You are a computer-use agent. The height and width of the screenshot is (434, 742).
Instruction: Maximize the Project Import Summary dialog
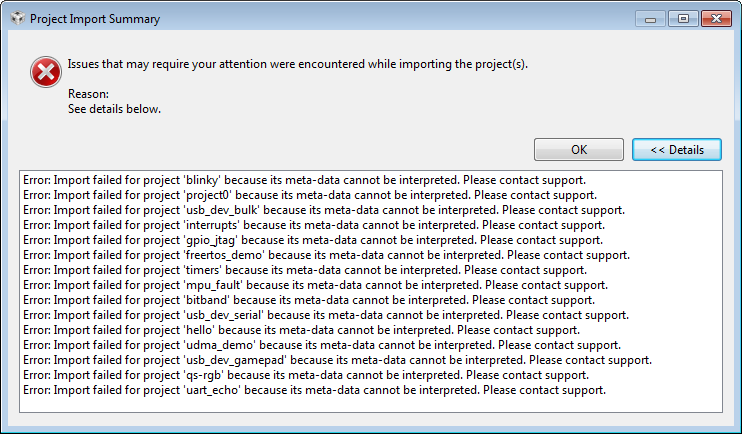pyautogui.click(x=683, y=19)
